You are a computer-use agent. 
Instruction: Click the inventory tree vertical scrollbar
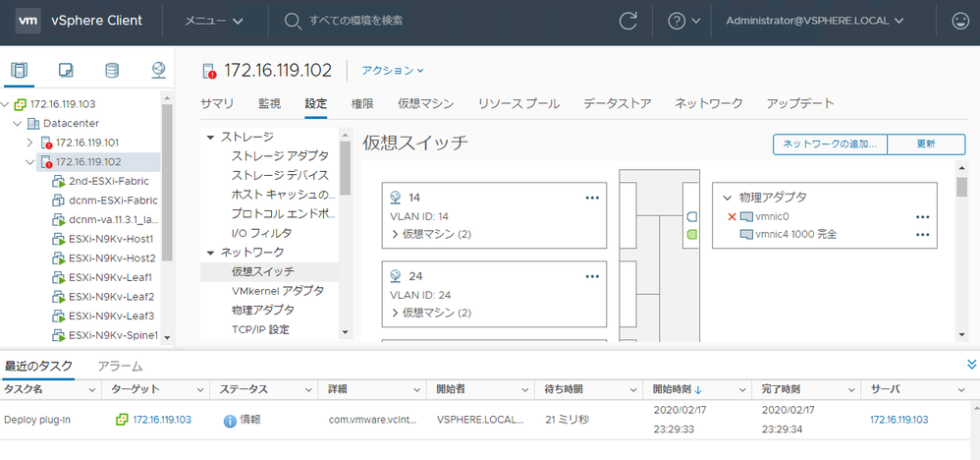pos(167,182)
